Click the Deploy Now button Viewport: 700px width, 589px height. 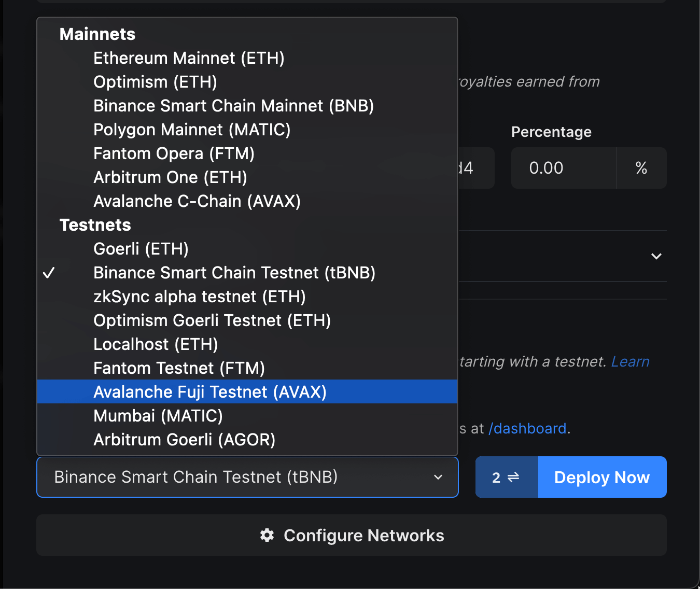[601, 476]
